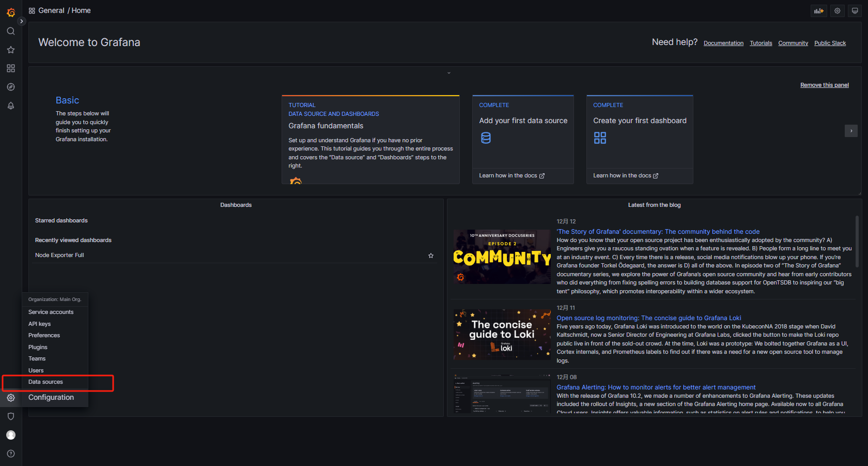Click the Grafana logo icon

(11, 12)
